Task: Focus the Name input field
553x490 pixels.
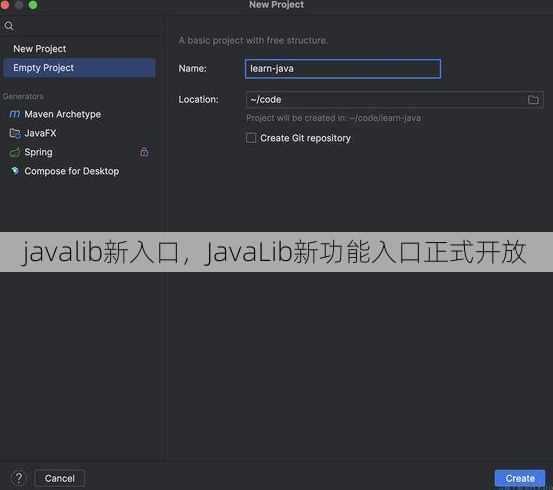Action: click(x=343, y=69)
